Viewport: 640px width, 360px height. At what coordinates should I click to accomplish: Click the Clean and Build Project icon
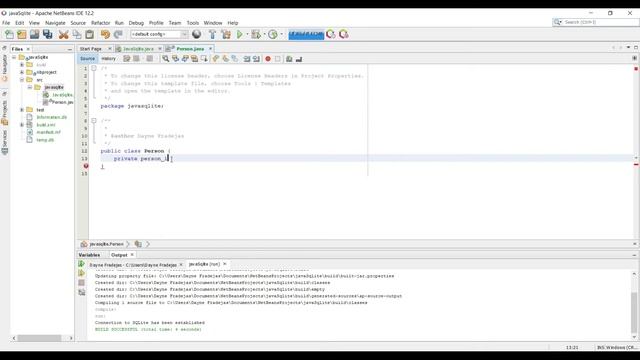tap(226, 34)
